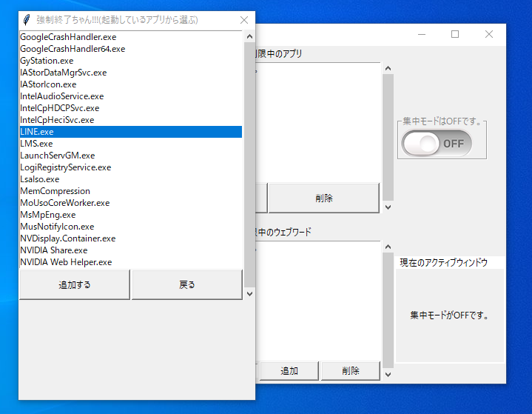Click down arrow of web words scrollbar
Image resolution: width=532 pixels, height=414 pixels.
(x=388, y=374)
